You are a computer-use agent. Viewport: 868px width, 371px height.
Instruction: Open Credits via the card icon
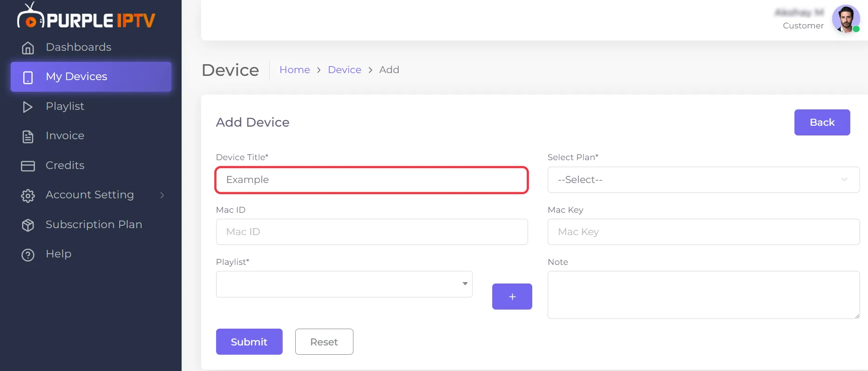[28, 166]
